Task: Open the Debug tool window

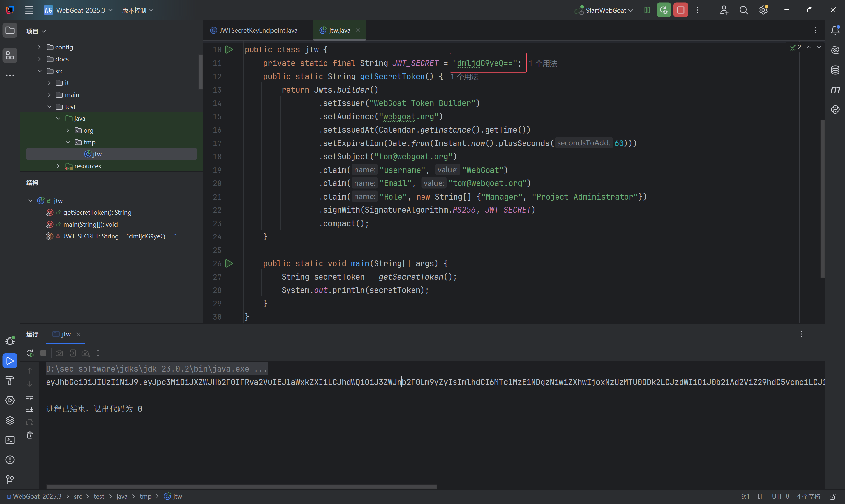Action: 10,341
